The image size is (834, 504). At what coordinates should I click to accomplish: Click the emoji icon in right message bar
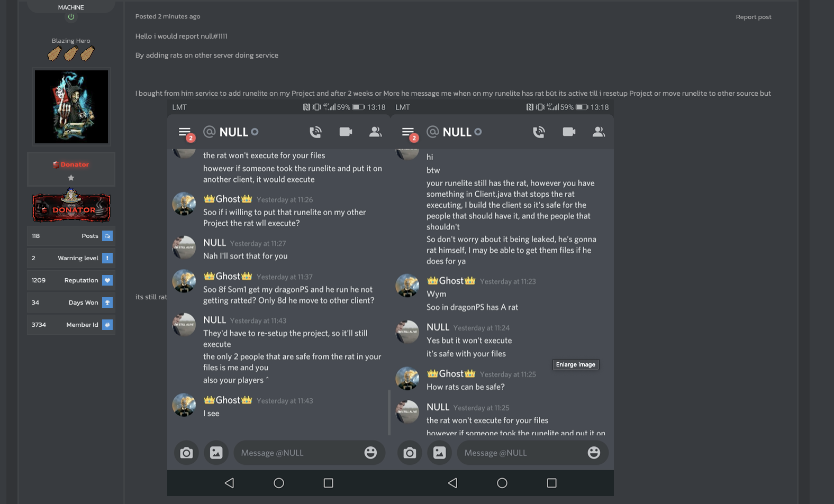(x=594, y=453)
